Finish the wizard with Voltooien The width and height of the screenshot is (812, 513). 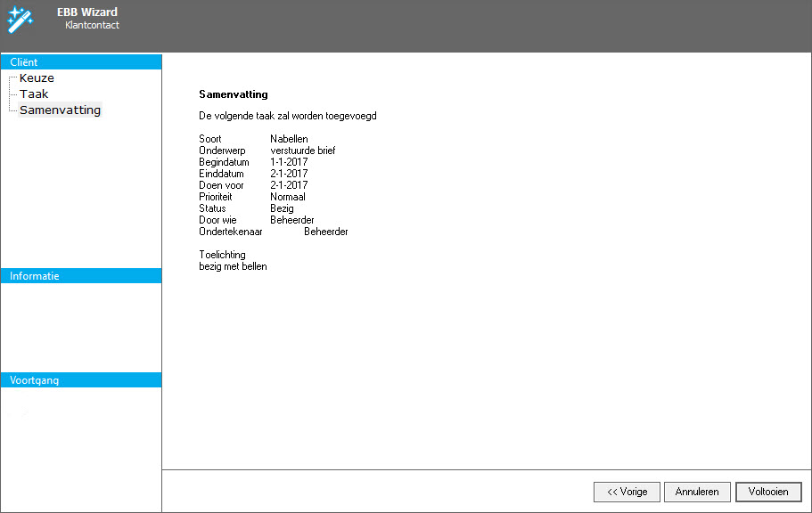(768, 492)
